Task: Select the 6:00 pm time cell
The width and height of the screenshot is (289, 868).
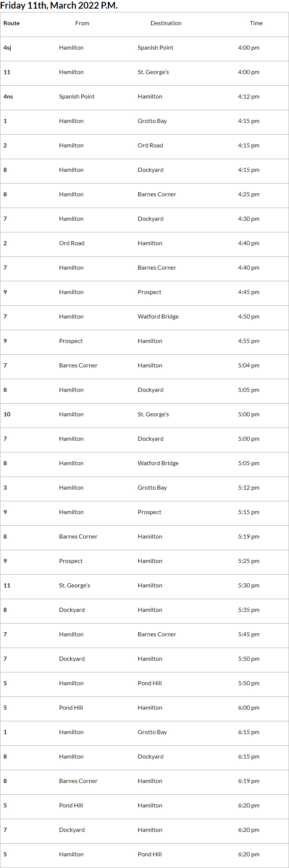Action: [x=248, y=708]
